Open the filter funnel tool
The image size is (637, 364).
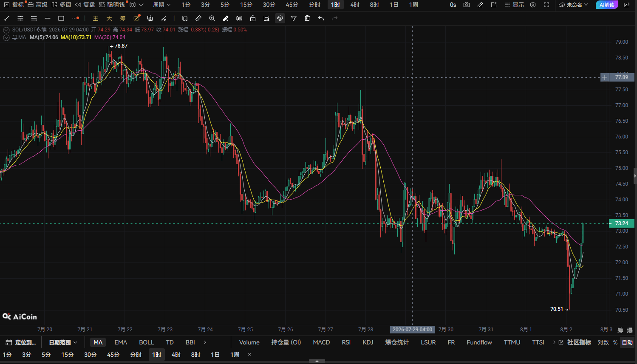(294, 18)
